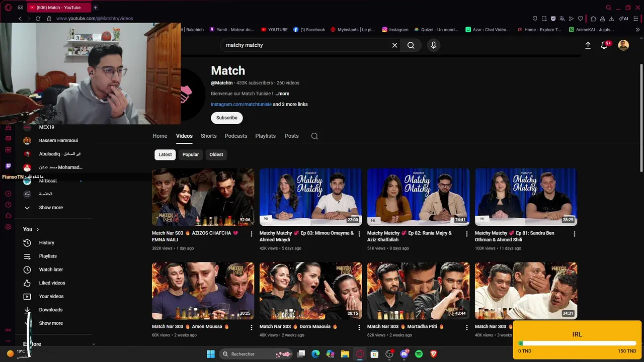Open Spotify from the taskbar
Screen dimensions: 644x362
419,354
